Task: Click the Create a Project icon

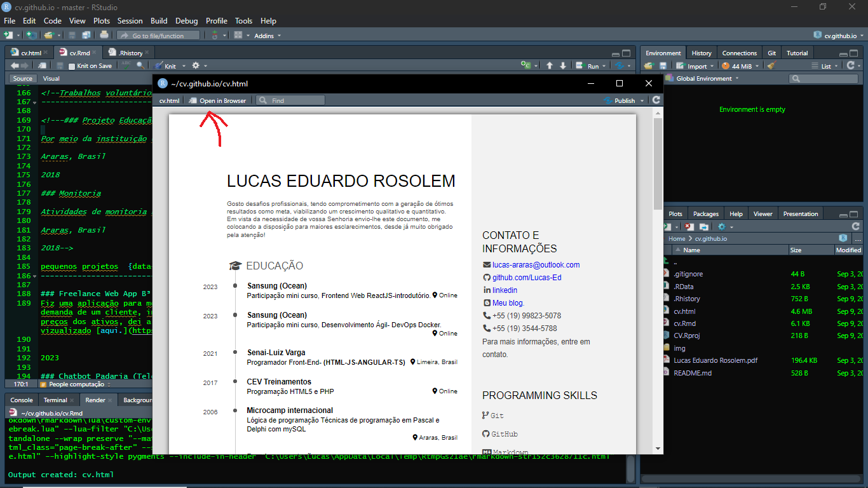Action: 31,36
